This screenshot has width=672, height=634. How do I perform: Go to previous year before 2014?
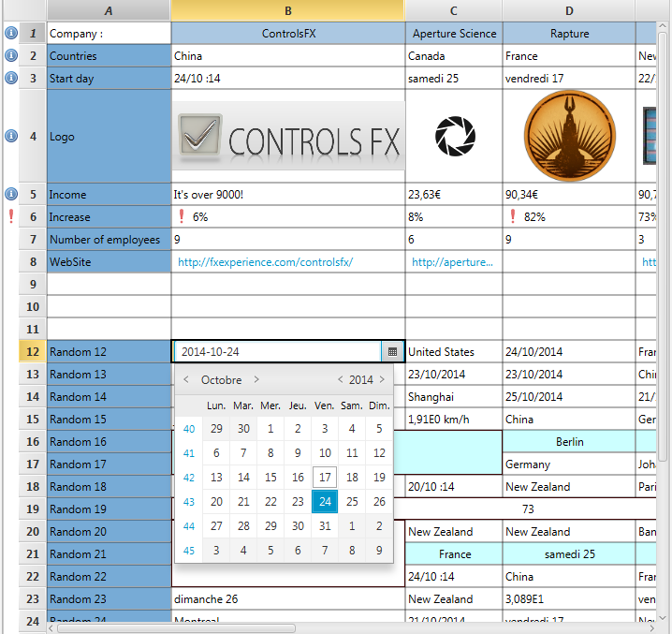[341, 379]
